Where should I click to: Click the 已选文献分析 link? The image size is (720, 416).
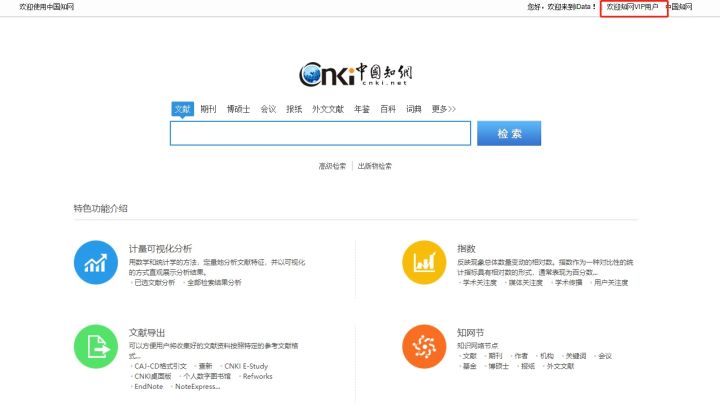click(154, 282)
